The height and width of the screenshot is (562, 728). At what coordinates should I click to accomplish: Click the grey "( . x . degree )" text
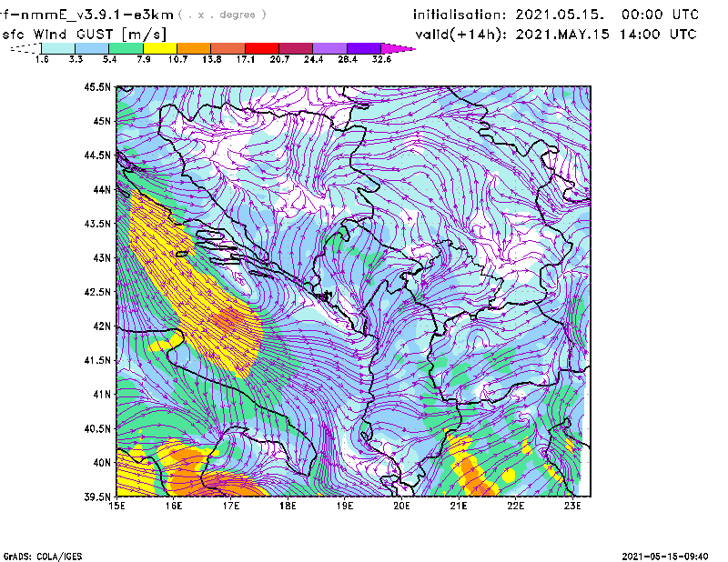222,15
